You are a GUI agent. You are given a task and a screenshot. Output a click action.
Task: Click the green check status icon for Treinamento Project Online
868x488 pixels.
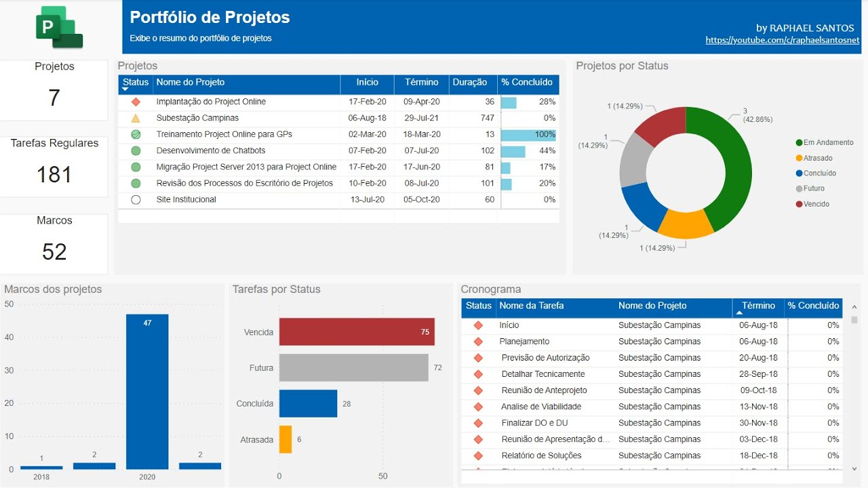point(136,134)
